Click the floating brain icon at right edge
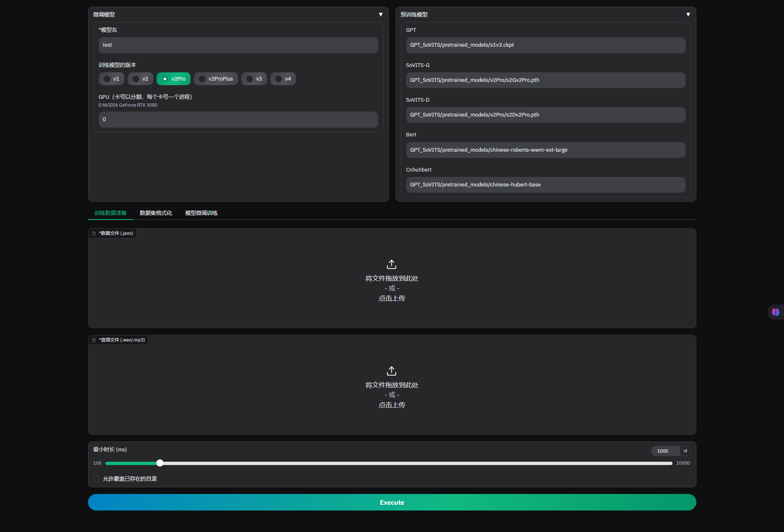 (775, 312)
